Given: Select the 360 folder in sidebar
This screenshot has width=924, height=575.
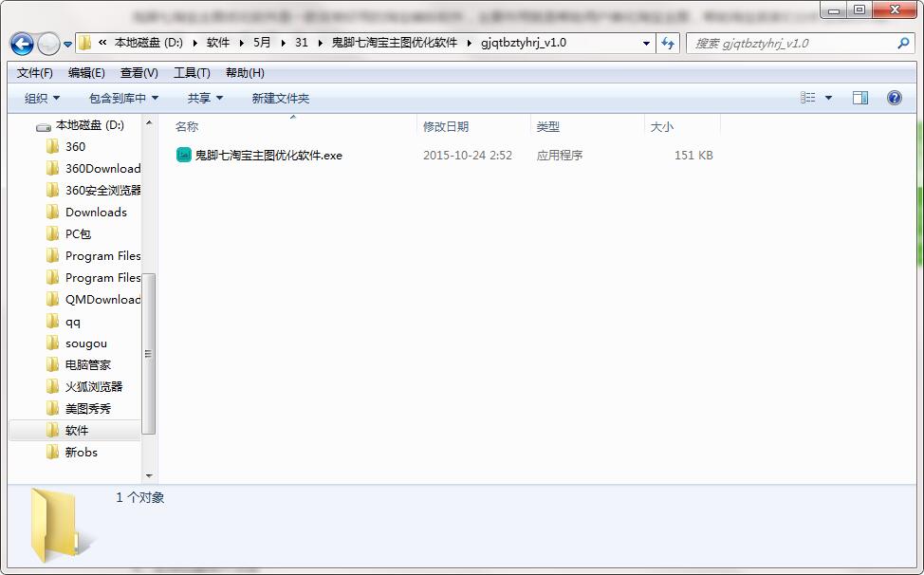Looking at the screenshot, I should pyautogui.click(x=76, y=147).
